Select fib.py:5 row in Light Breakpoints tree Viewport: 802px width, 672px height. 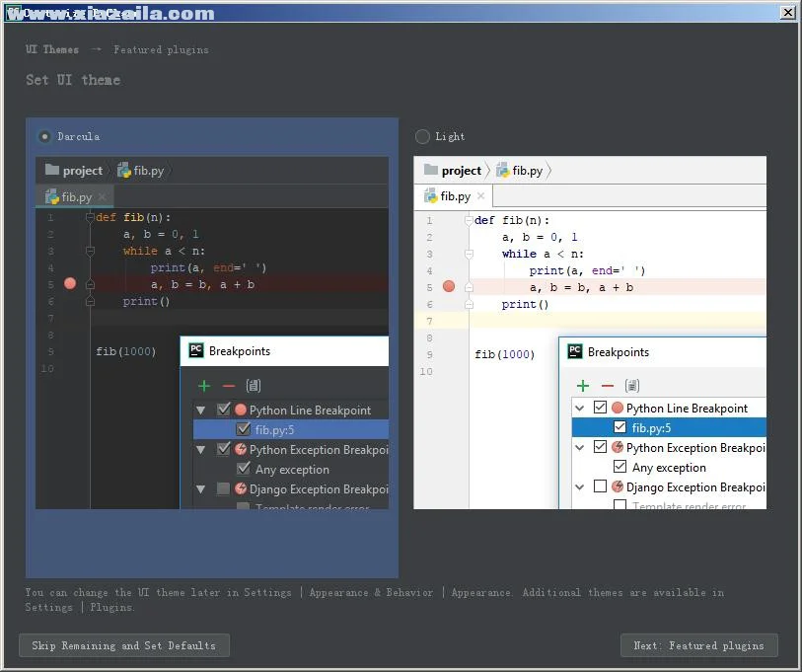coord(669,427)
